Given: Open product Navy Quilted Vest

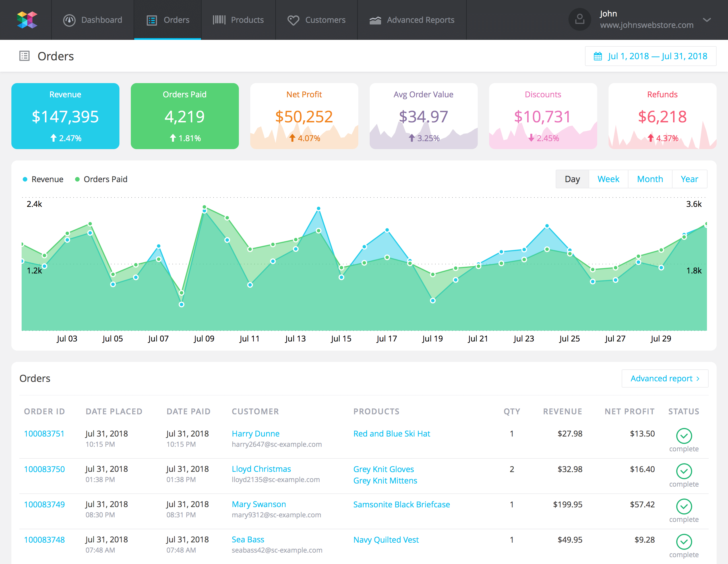Looking at the screenshot, I should (386, 540).
